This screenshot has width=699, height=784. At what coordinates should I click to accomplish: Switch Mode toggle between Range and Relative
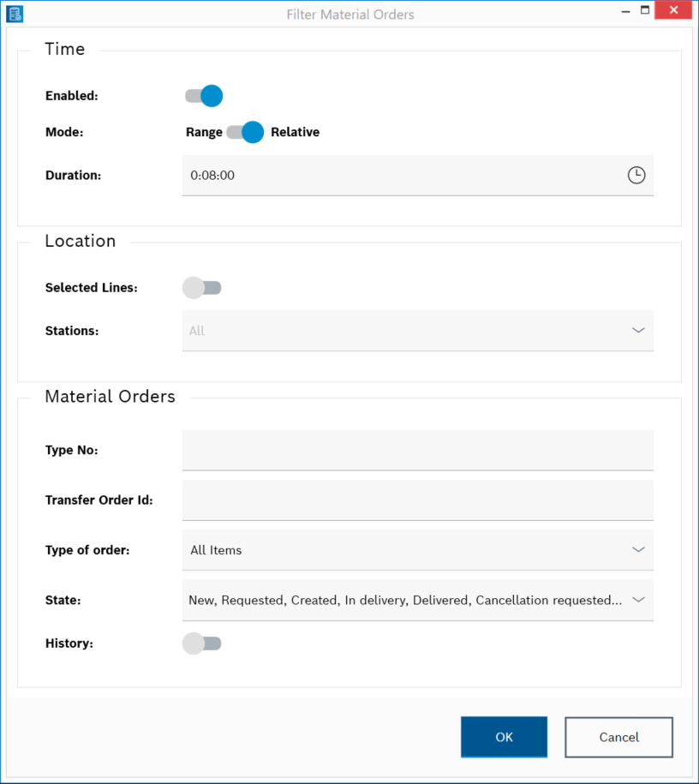click(x=245, y=132)
